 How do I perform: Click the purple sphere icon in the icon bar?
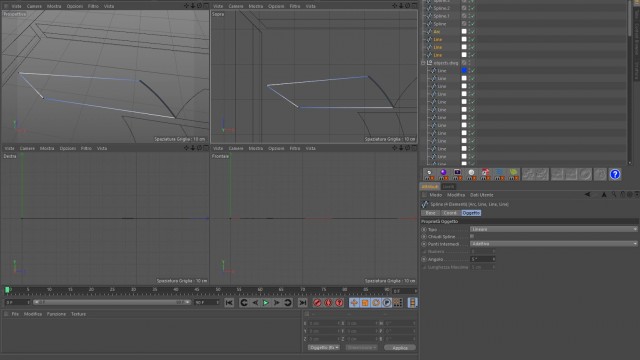(443, 174)
